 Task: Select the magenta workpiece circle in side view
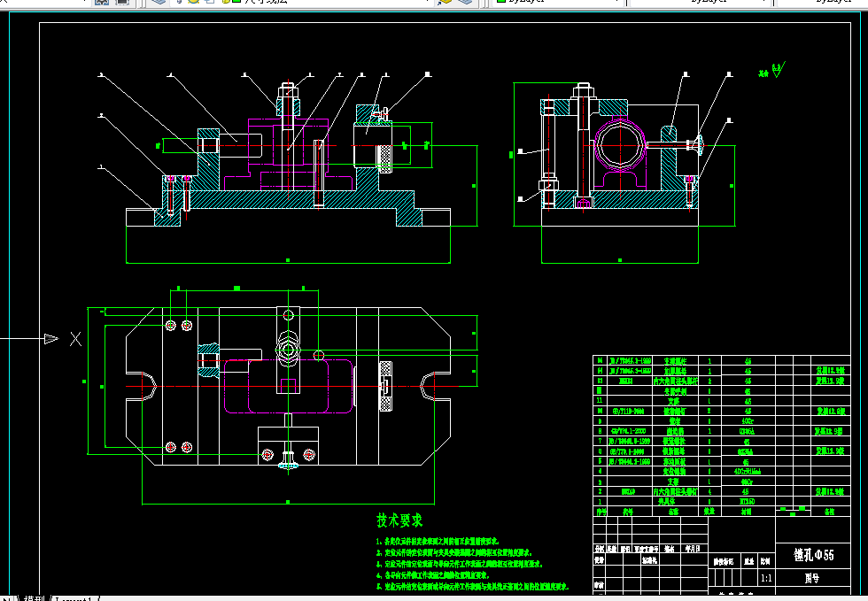[620, 145]
